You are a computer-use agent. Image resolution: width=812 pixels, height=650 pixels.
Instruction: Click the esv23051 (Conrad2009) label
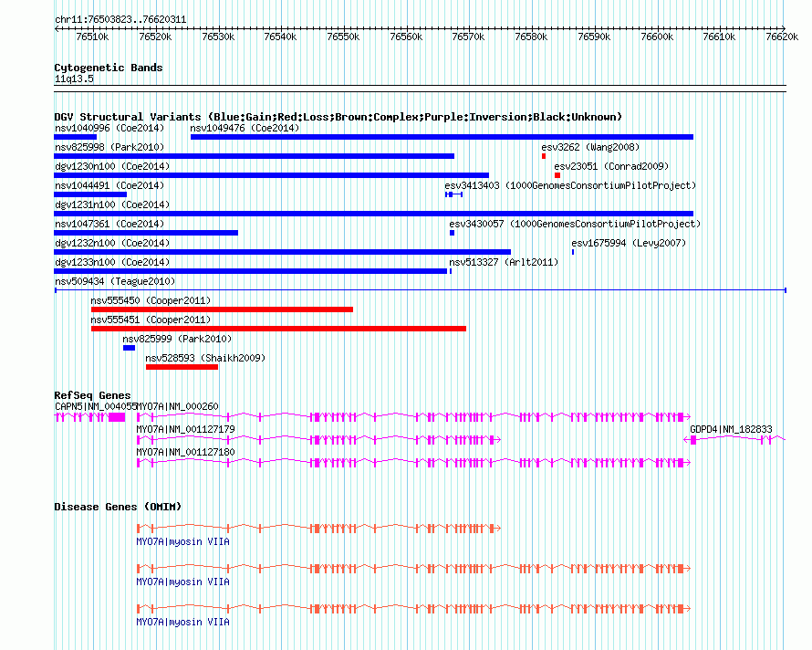point(611,166)
